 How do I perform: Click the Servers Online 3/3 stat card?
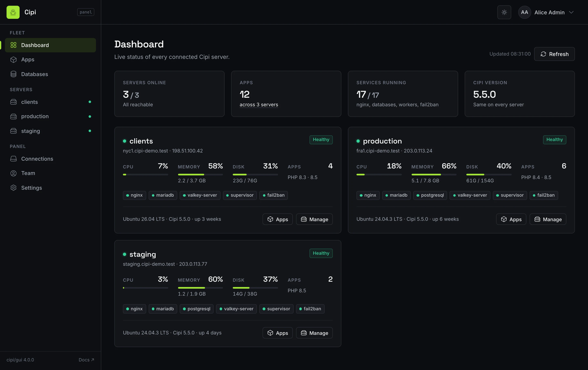[x=169, y=94]
